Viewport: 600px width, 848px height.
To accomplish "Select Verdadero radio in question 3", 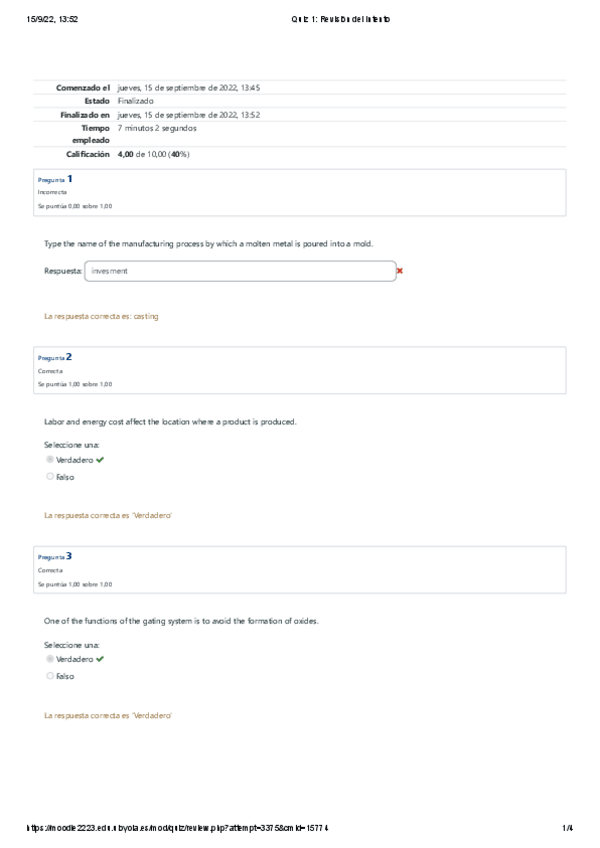I will (x=50, y=660).
